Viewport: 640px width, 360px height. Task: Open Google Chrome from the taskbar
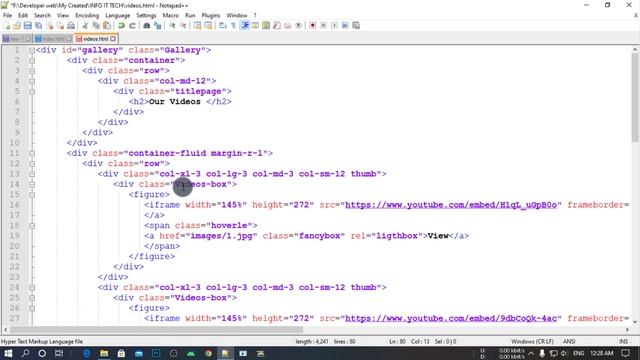208,353
